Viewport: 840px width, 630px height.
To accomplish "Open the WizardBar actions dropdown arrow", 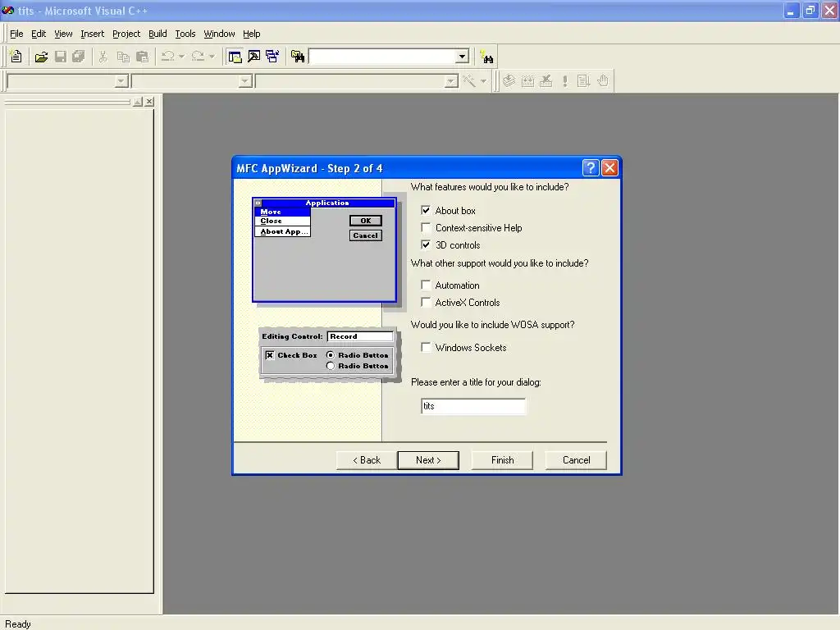I will tap(483, 81).
